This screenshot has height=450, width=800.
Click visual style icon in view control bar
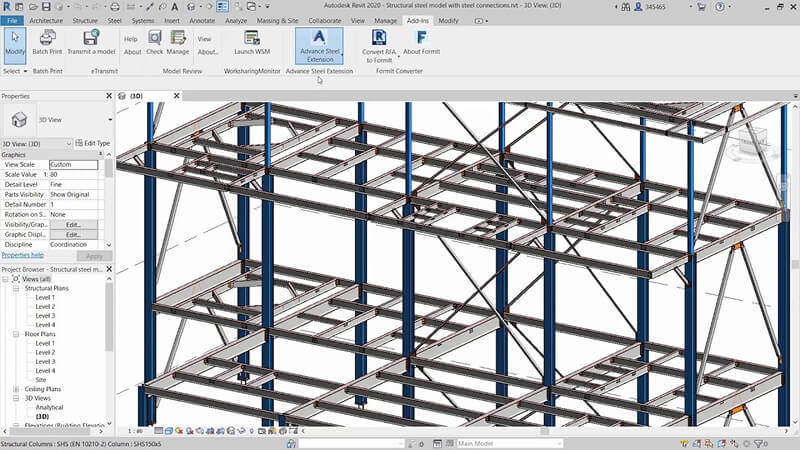[169, 431]
